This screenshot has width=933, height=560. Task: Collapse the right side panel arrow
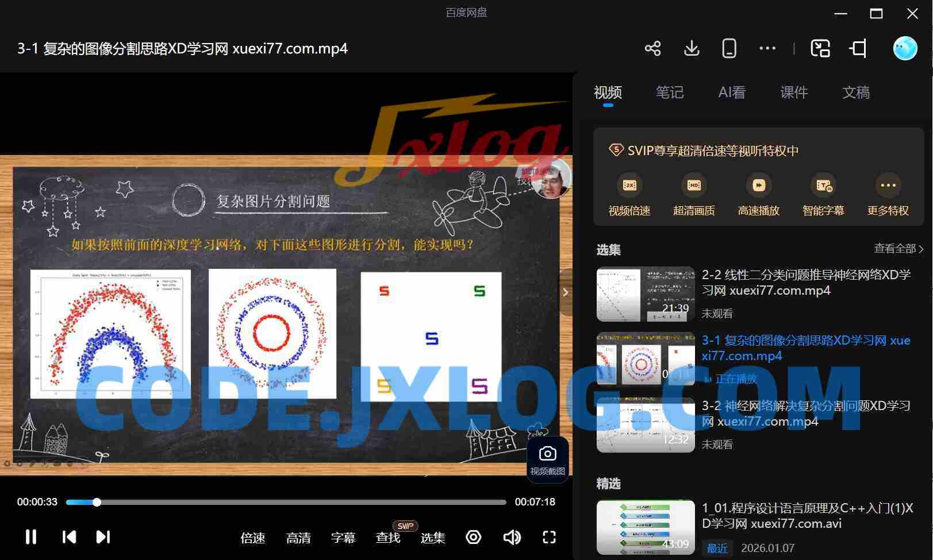pyautogui.click(x=566, y=292)
